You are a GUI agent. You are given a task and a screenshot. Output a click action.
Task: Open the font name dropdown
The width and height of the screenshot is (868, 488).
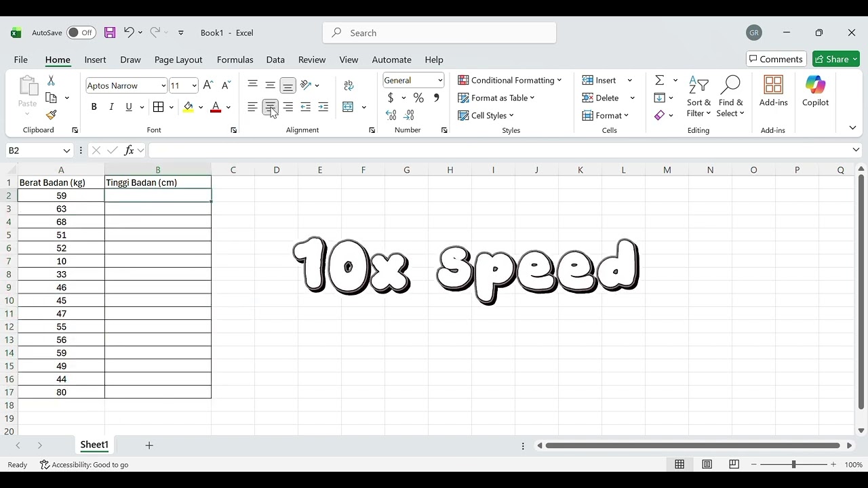pos(163,85)
